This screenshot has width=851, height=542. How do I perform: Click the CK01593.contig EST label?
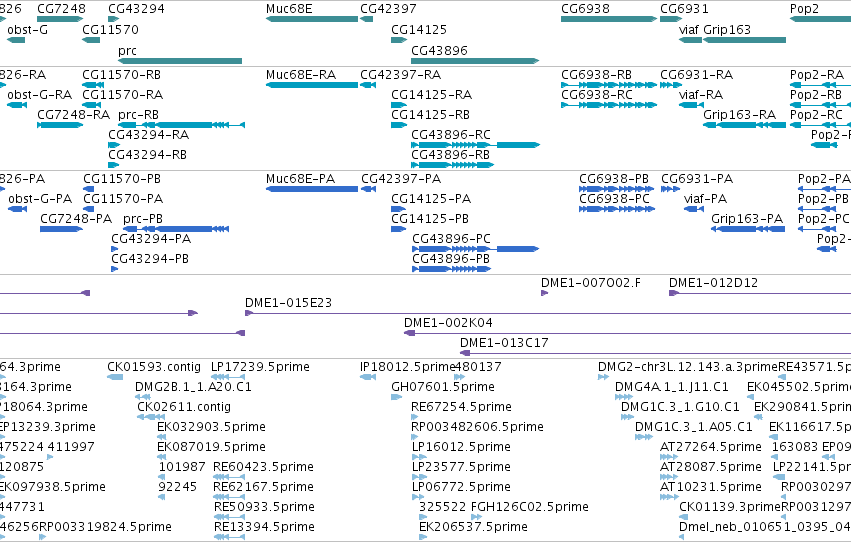(x=154, y=367)
